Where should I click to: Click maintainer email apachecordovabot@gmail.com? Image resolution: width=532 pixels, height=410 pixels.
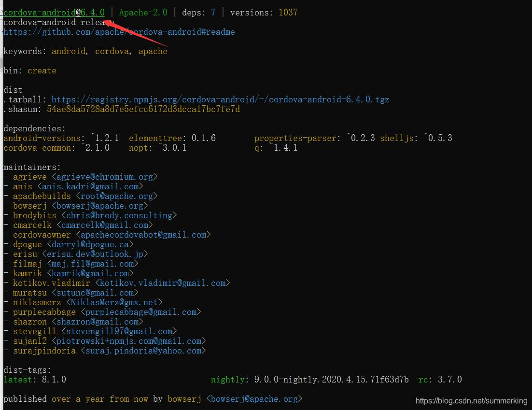point(143,235)
